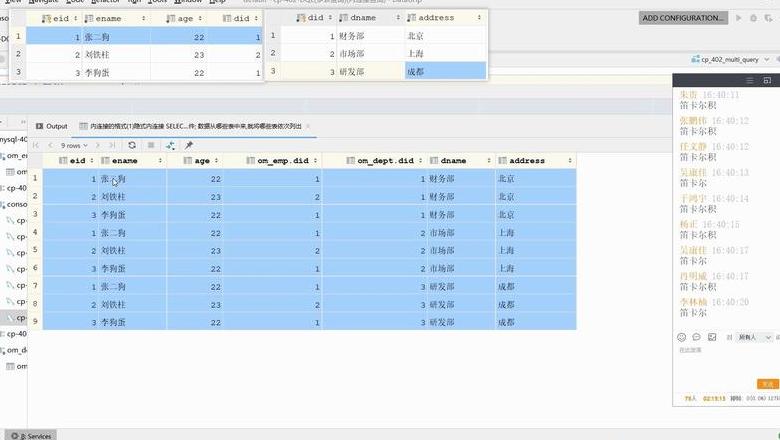Open the cp_402_multi_query schema dropdown
Screen dimensions: 780x440
click(x=767, y=59)
